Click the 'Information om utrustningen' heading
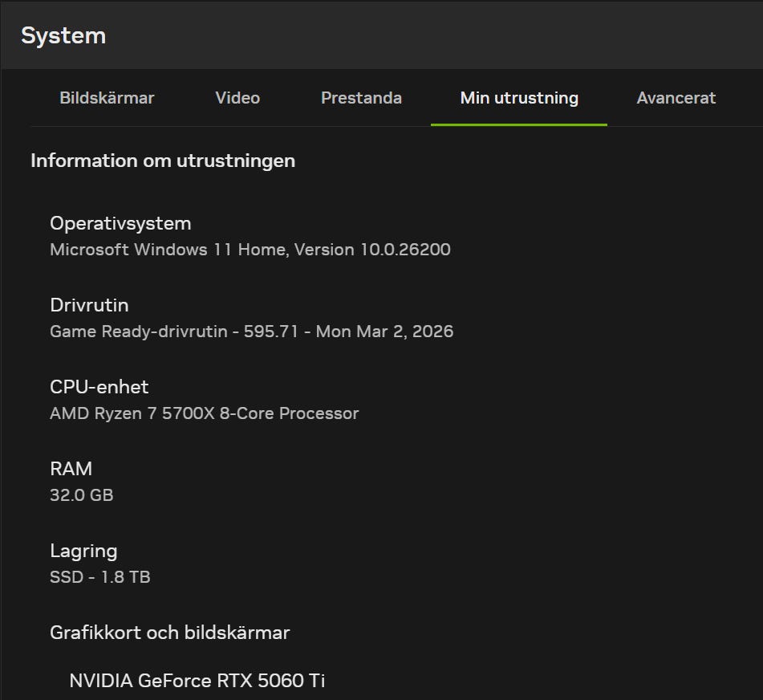 pyautogui.click(x=163, y=161)
